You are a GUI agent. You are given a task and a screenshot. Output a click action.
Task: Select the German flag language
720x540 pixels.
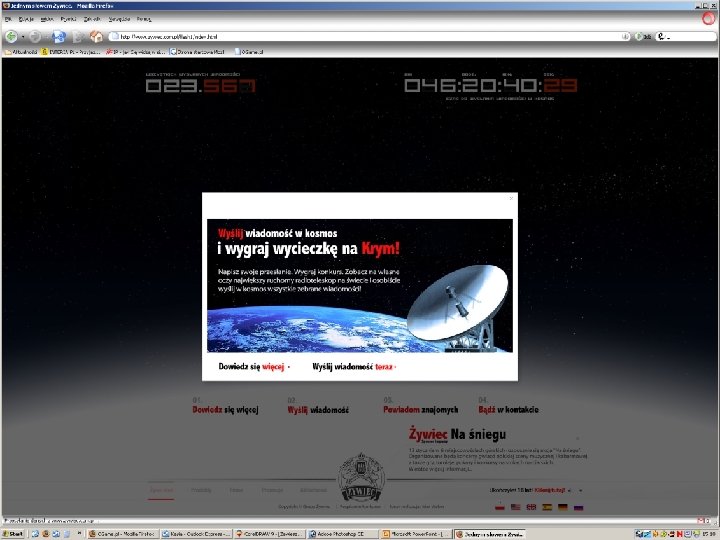562,507
